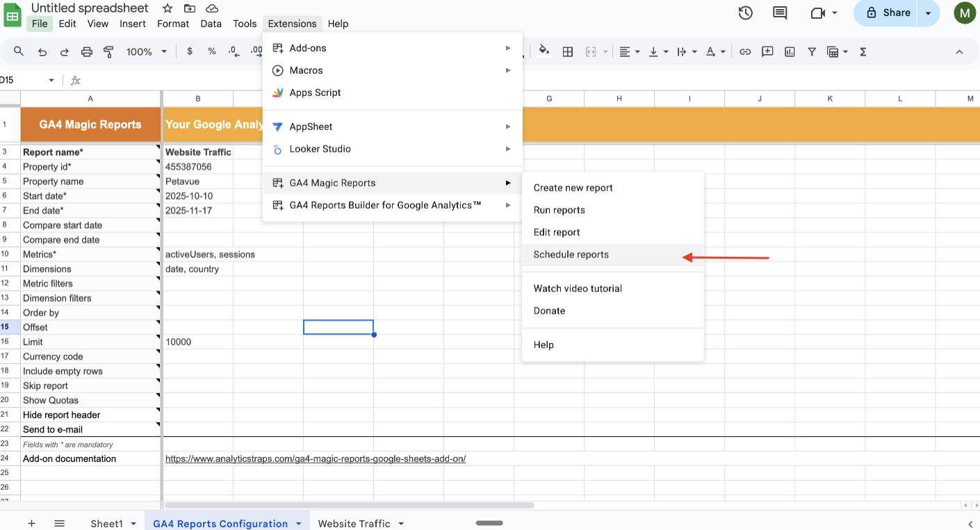Image resolution: width=980 pixels, height=530 pixels.
Task: Open the vertical align dropdown
Action: [657, 51]
